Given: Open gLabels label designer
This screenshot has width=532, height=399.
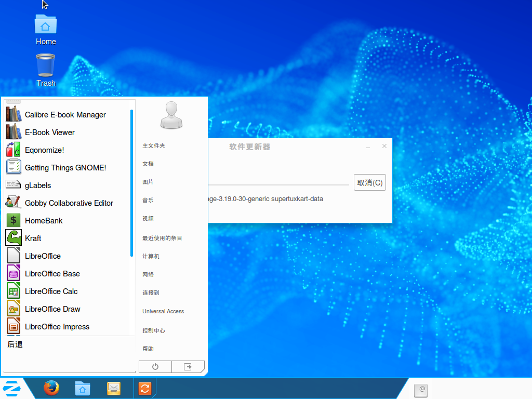Looking at the screenshot, I should pyautogui.click(x=37, y=185).
